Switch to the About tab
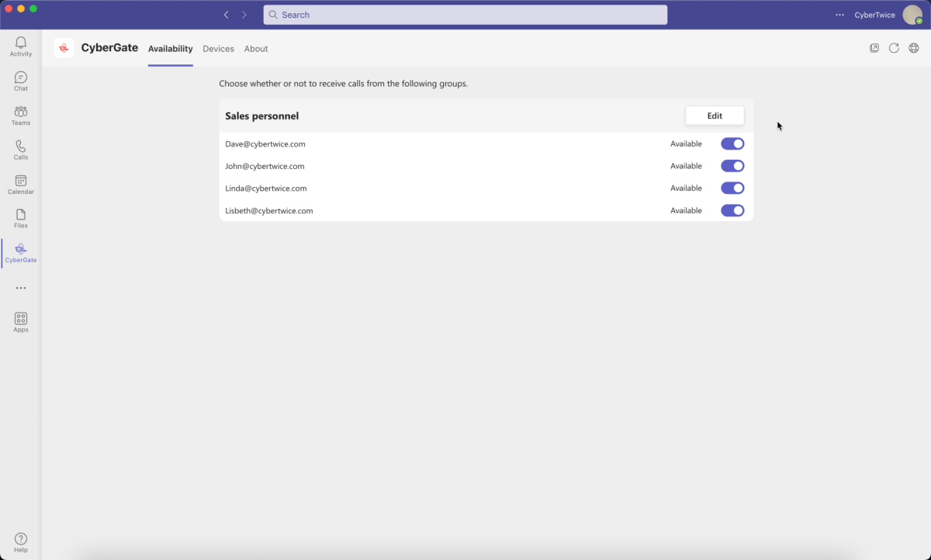 (x=256, y=49)
